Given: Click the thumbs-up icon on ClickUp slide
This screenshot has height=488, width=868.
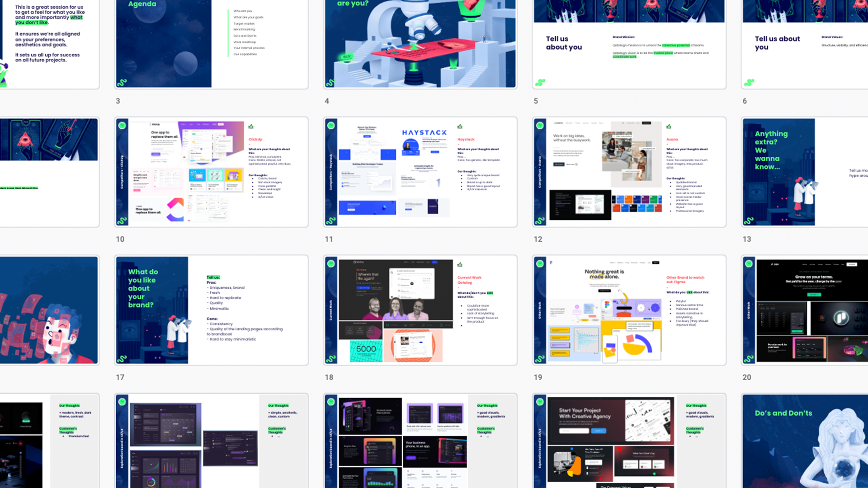Looking at the screenshot, I should [251, 127].
